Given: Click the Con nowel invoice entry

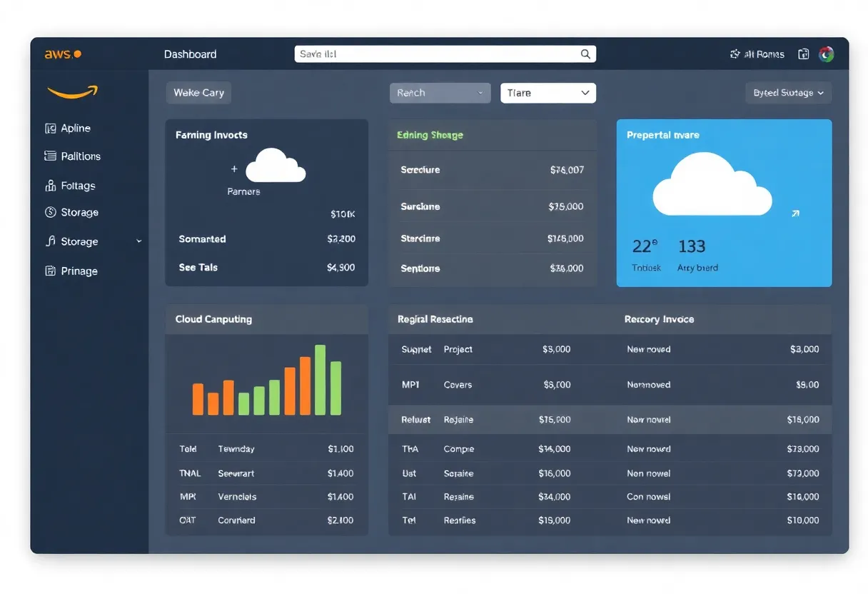Looking at the screenshot, I should [x=648, y=497].
